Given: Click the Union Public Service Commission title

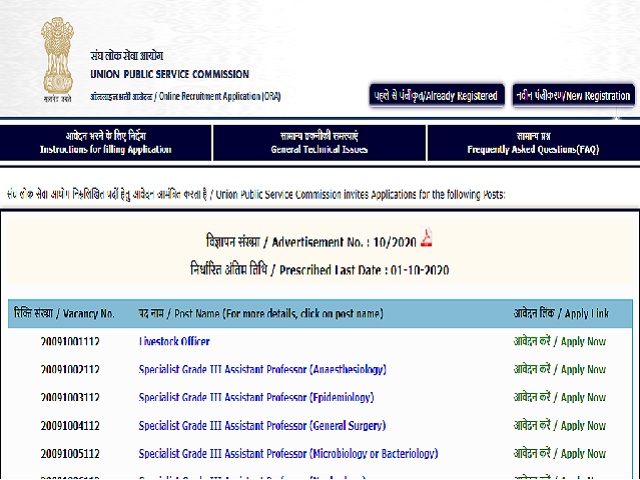Looking at the screenshot, I should 169,74.
